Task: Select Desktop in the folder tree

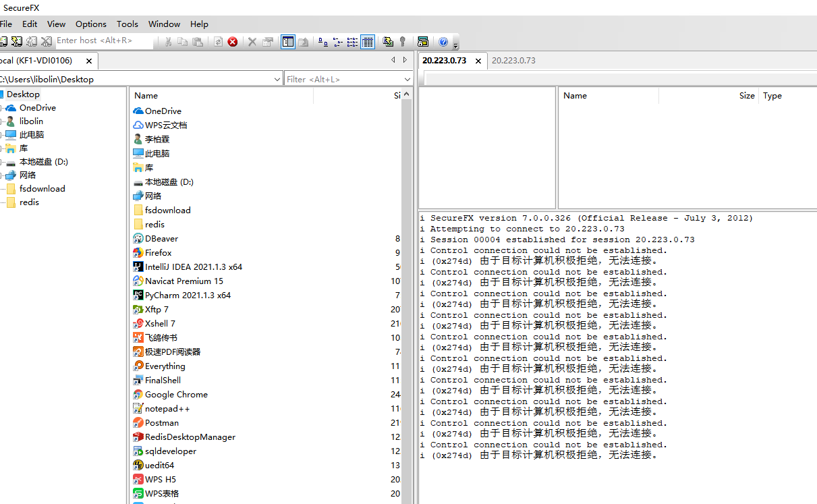Action: click(23, 94)
